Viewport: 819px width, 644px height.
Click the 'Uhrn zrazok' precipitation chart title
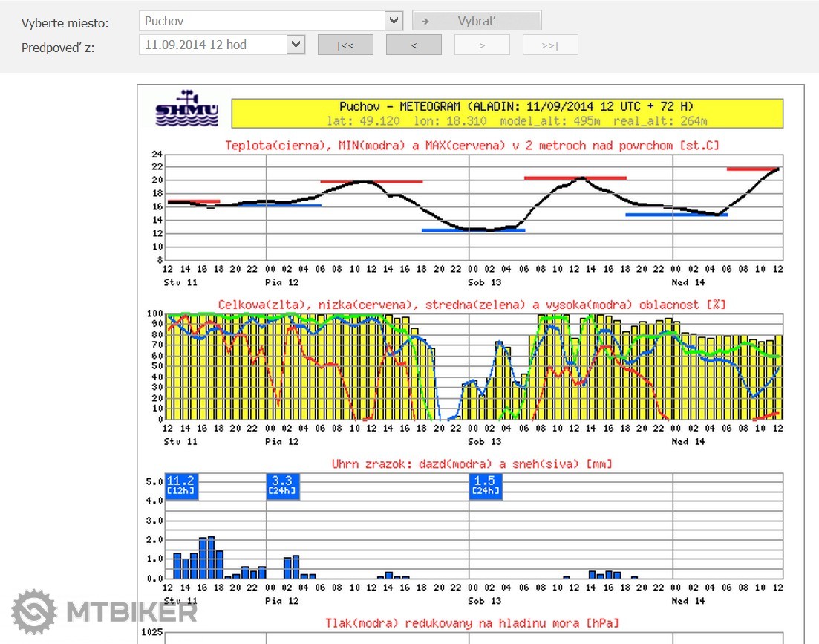472,464
